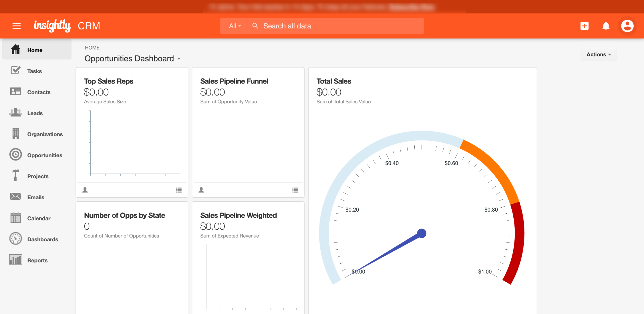Click the HOME breadcrumb link
Viewport: 644px width, 314px height.
click(92, 48)
